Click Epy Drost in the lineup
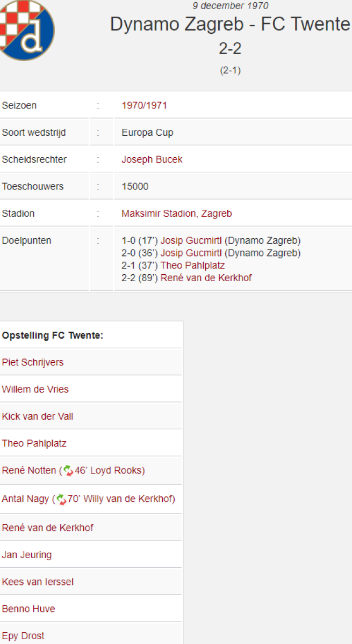The height and width of the screenshot is (644, 352). (23, 636)
